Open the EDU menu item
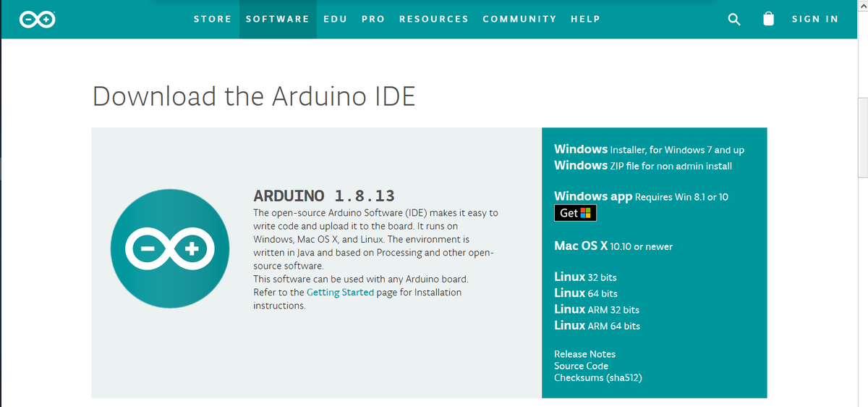The image size is (868, 407). click(x=335, y=20)
